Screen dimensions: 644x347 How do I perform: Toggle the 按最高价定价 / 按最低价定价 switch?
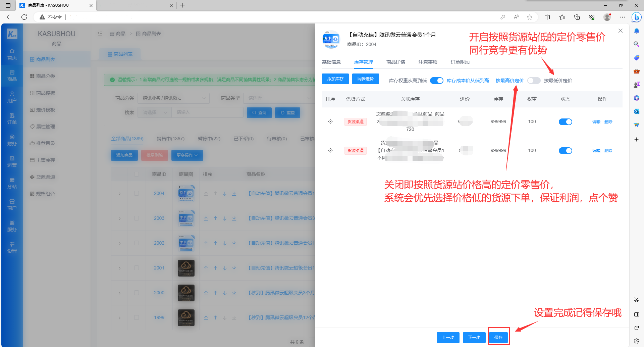pos(534,81)
